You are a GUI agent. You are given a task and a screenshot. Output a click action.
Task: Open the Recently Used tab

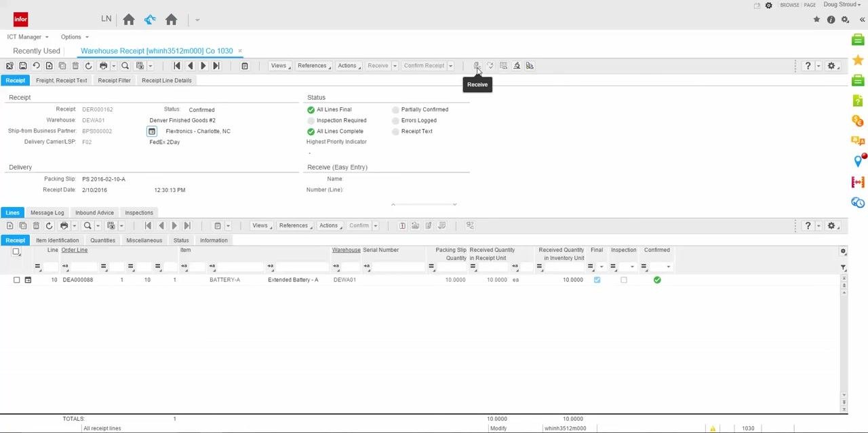(37, 51)
